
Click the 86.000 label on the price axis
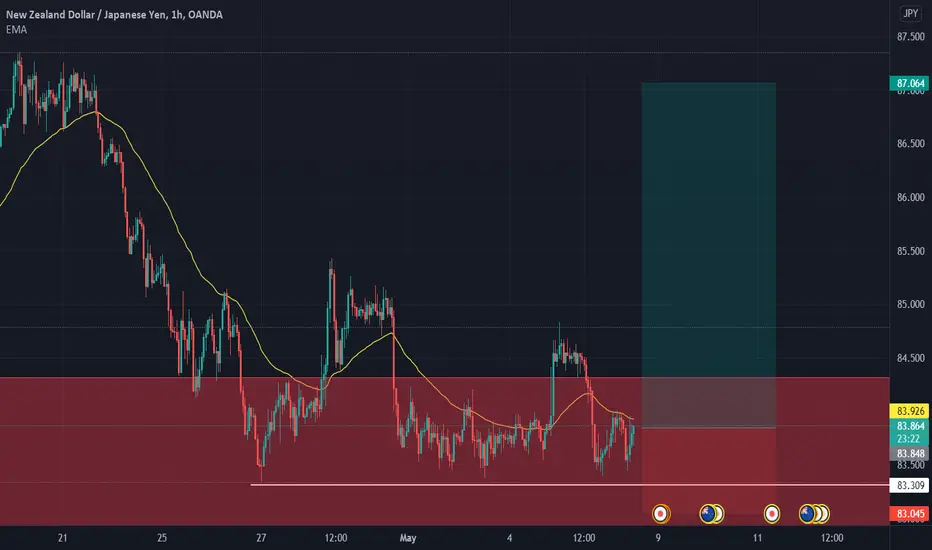tap(910, 197)
